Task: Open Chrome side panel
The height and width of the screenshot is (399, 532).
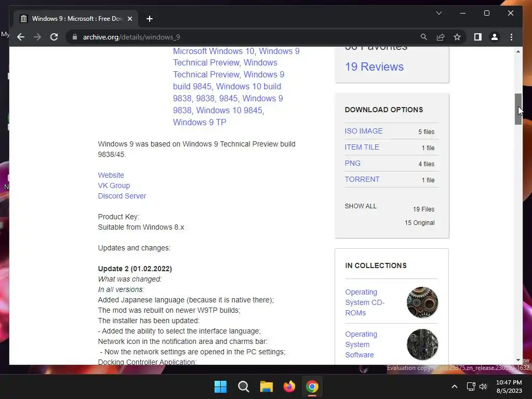Action: pos(478,37)
